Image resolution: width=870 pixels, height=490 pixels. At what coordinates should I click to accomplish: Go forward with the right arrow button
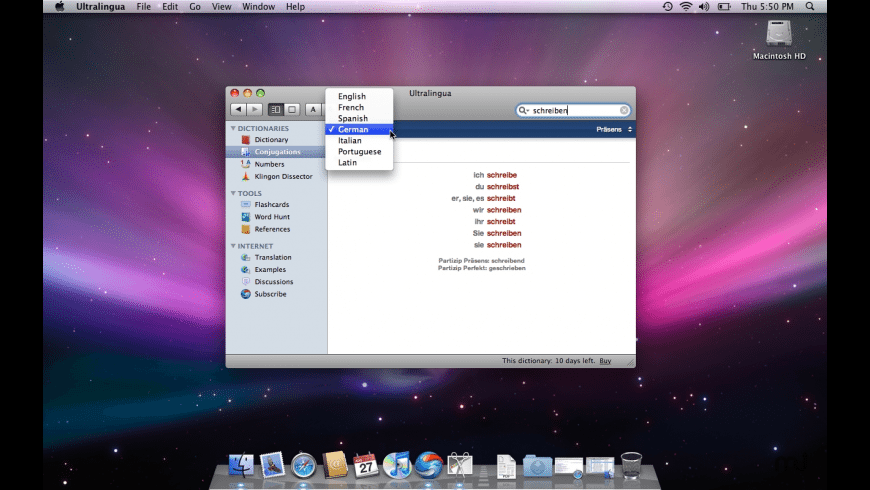(x=255, y=110)
